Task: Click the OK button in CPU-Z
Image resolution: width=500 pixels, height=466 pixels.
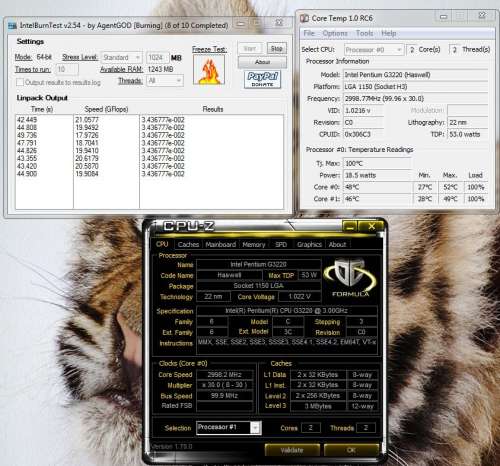Action: [351, 450]
